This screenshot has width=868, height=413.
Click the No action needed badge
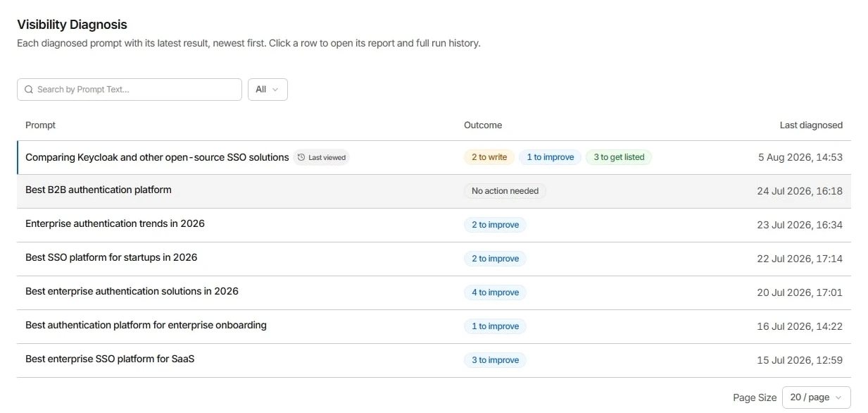[505, 191]
